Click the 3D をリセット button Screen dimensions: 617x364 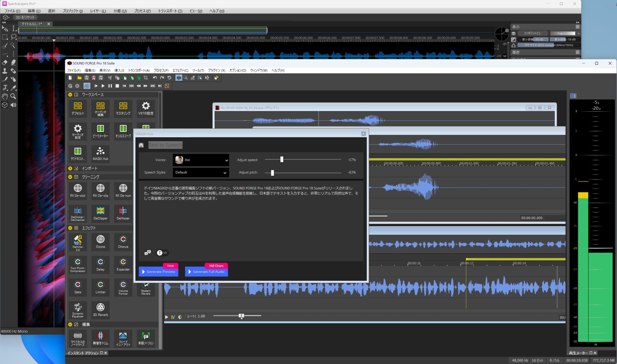click(x=25, y=17)
